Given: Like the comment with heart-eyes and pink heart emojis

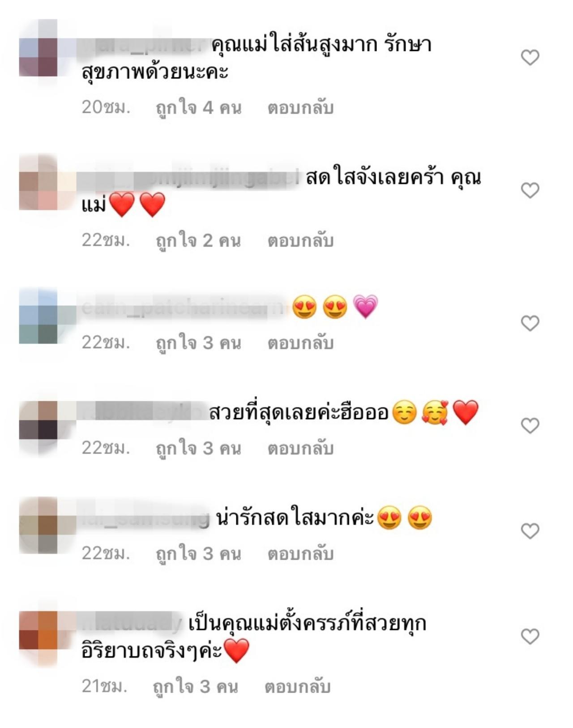Looking at the screenshot, I should point(530,323).
